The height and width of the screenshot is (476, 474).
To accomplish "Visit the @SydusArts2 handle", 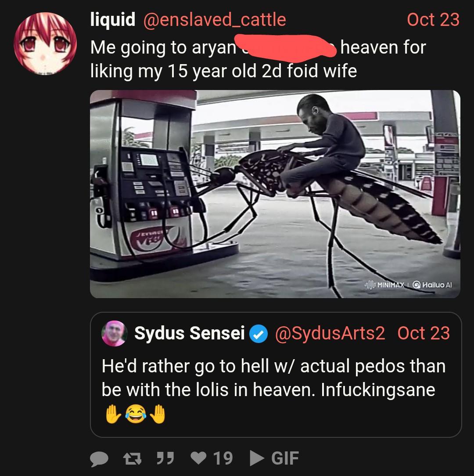I will coord(330,334).
